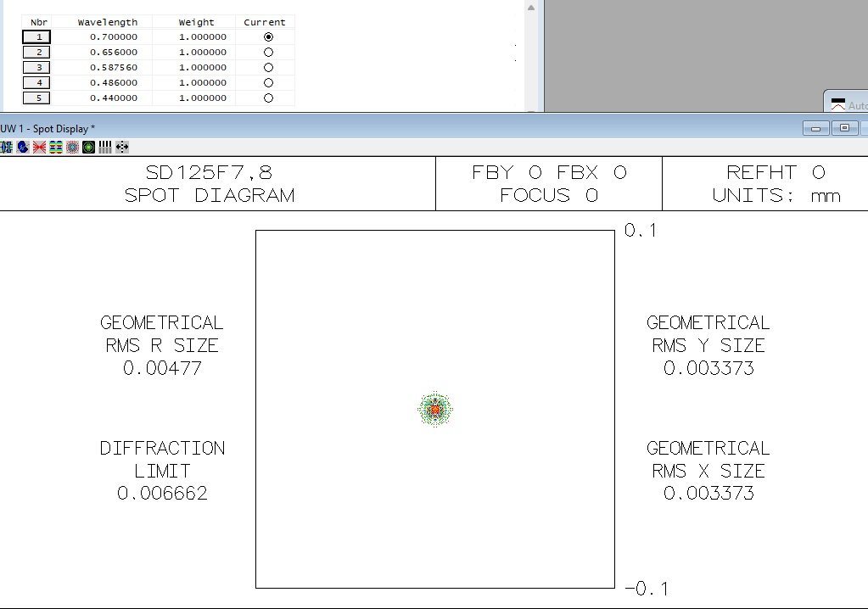Click the FOCUS 0 label

[x=549, y=196]
